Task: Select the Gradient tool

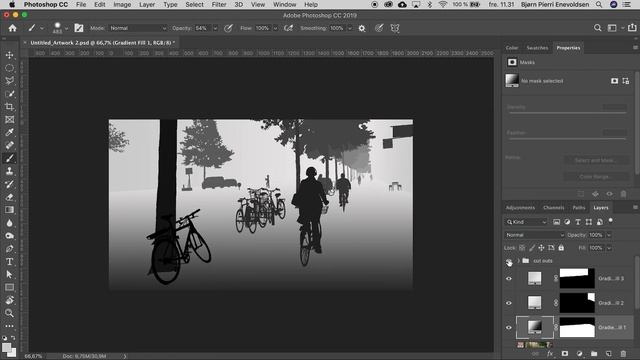Action: pyautogui.click(x=9, y=210)
